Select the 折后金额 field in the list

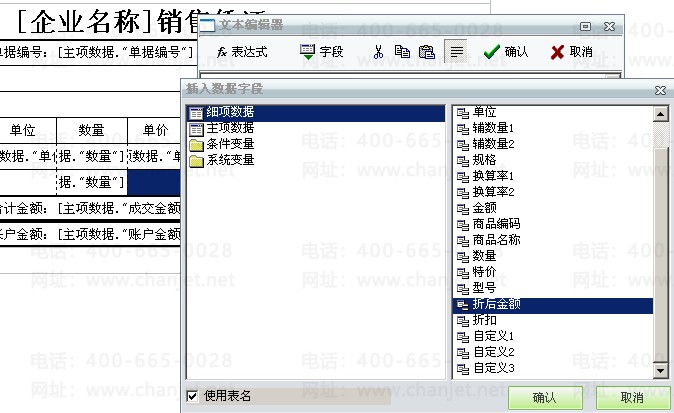(496, 304)
